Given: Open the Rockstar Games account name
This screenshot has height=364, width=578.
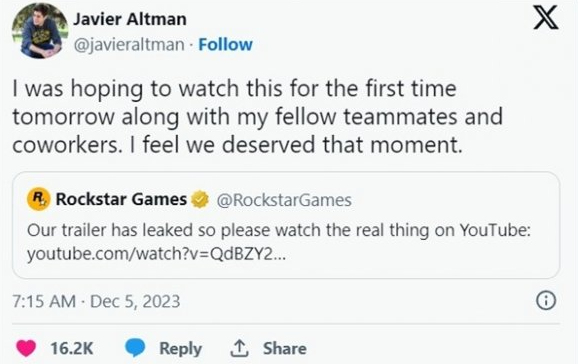Looking at the screenshot, I should click(x=121, y=199).
